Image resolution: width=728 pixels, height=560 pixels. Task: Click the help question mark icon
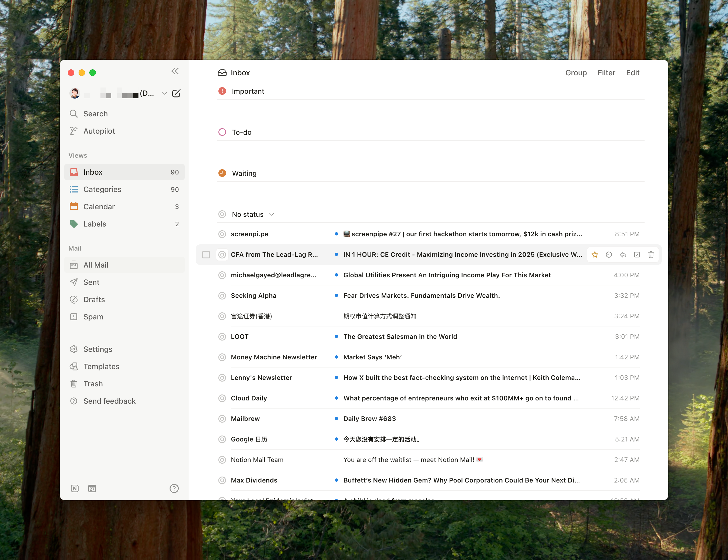(174, 488)
